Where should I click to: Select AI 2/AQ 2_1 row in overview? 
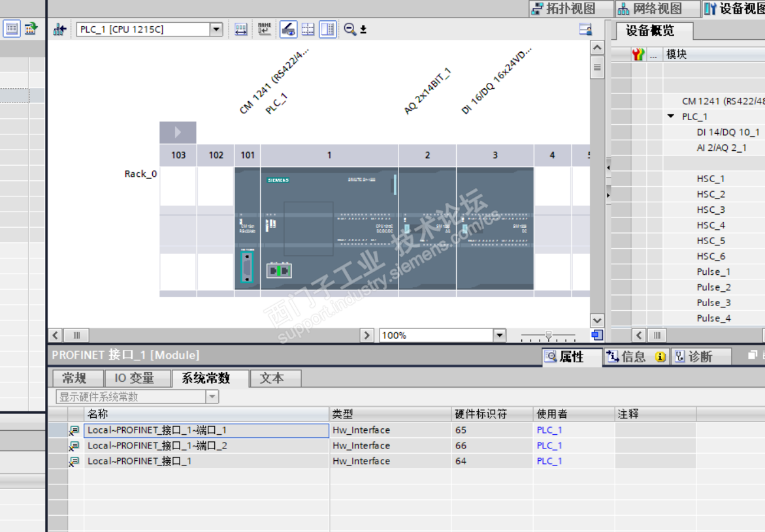tap(722, 148)
